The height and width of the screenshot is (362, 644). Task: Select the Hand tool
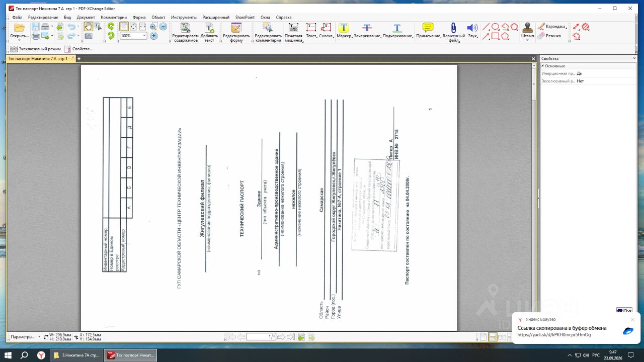pos(88,26)
